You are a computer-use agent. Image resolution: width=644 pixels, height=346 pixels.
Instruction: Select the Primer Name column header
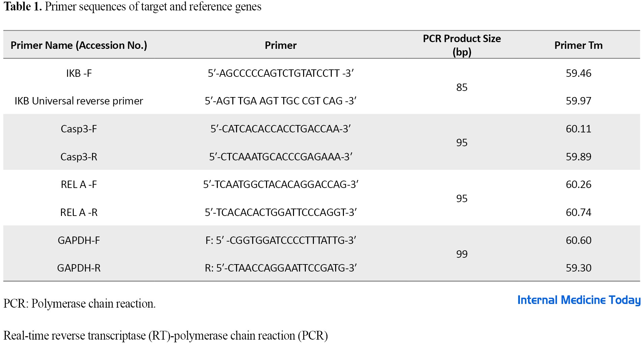79,45
